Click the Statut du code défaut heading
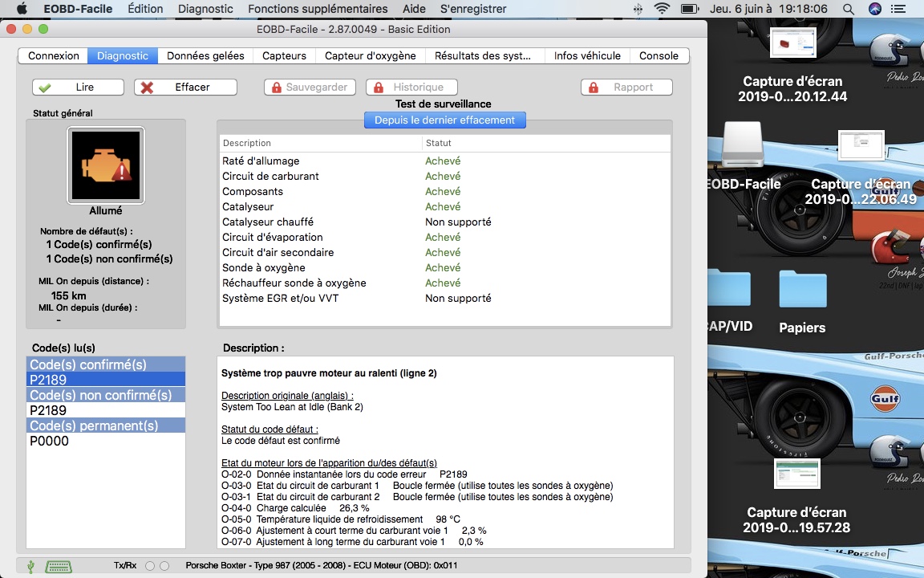Screen dimensions: 924x578 pyautogui.click(x=269, y=429)
